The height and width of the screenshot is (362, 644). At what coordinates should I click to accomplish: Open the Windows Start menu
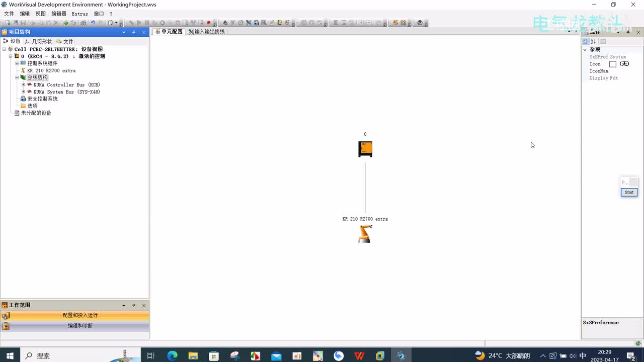(x=10, y=355)
